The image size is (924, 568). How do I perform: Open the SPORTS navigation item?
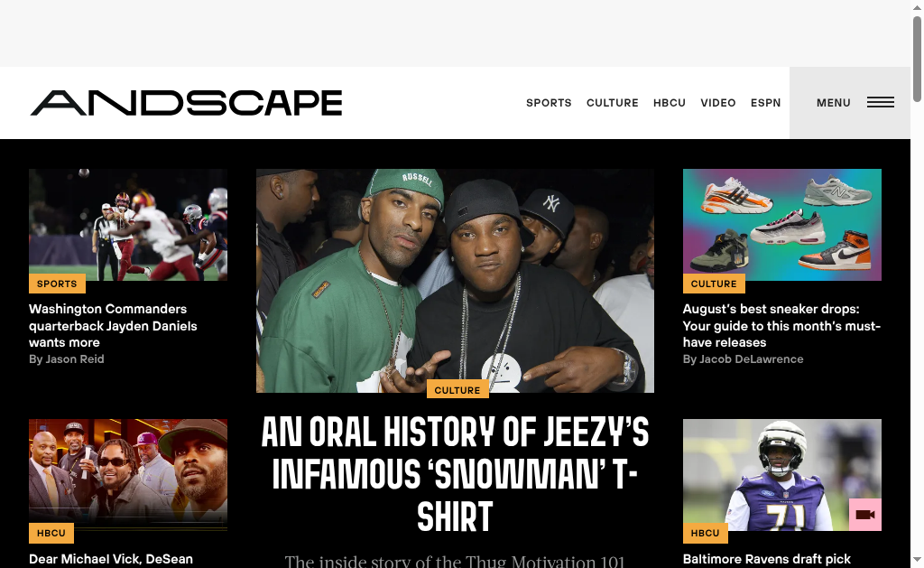coord(549,103)
